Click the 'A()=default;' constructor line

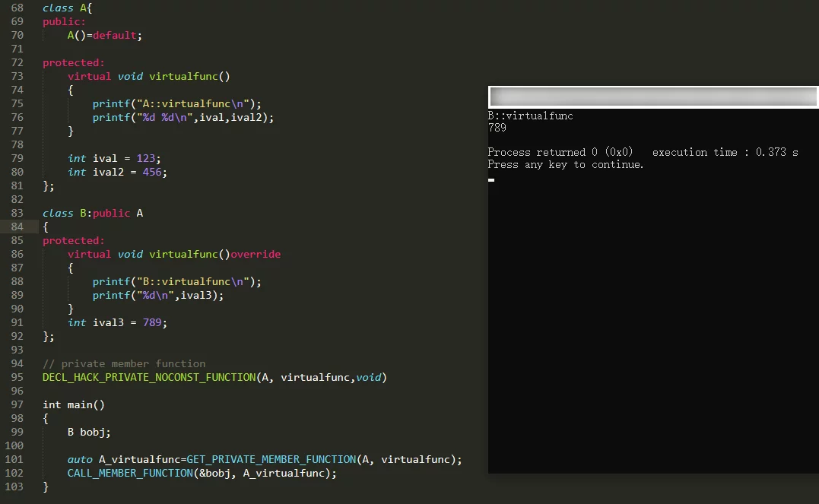coord(105,35)
